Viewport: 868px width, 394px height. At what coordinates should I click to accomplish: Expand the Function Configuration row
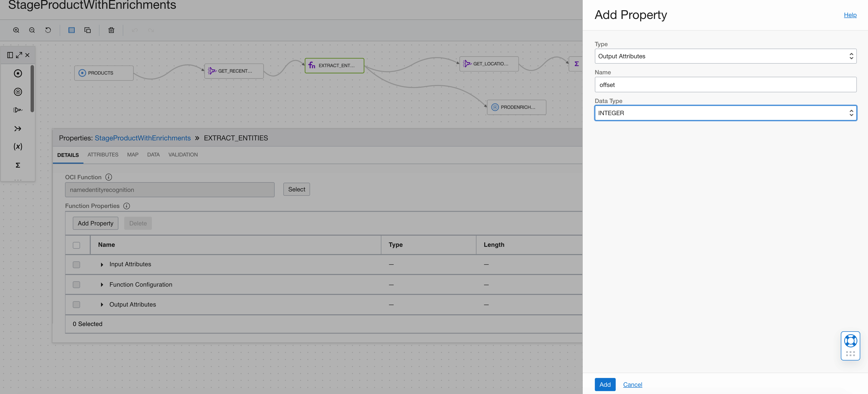tap(102, 284)
